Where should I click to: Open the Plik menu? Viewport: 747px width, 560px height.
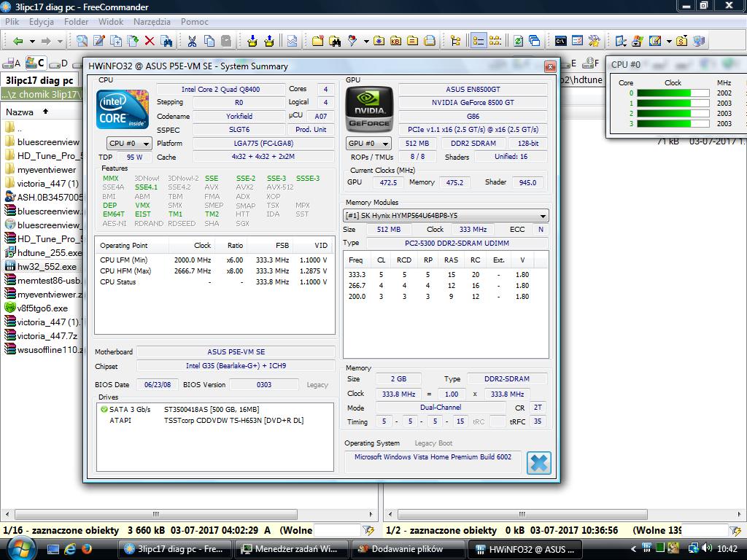(x=12, y=22)
